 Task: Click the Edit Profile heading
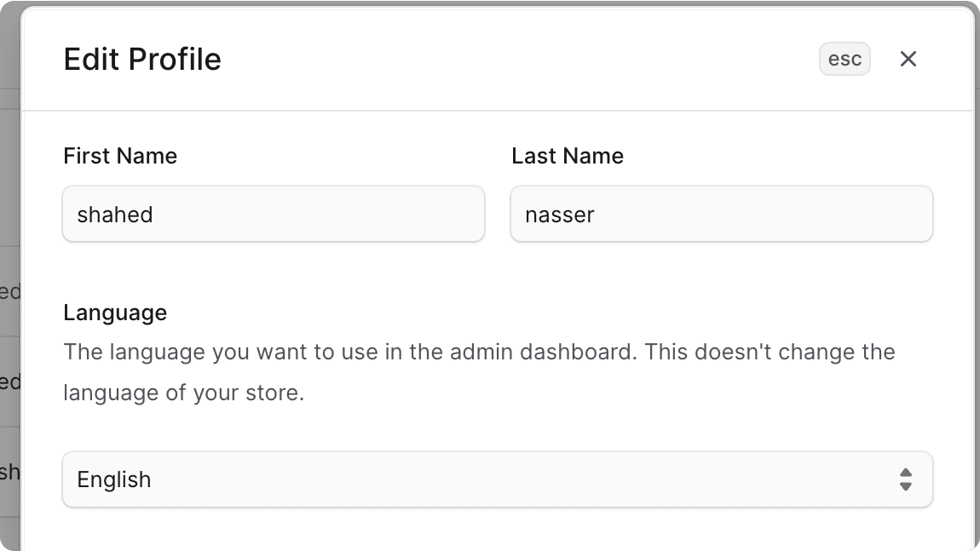pos(141,59)
